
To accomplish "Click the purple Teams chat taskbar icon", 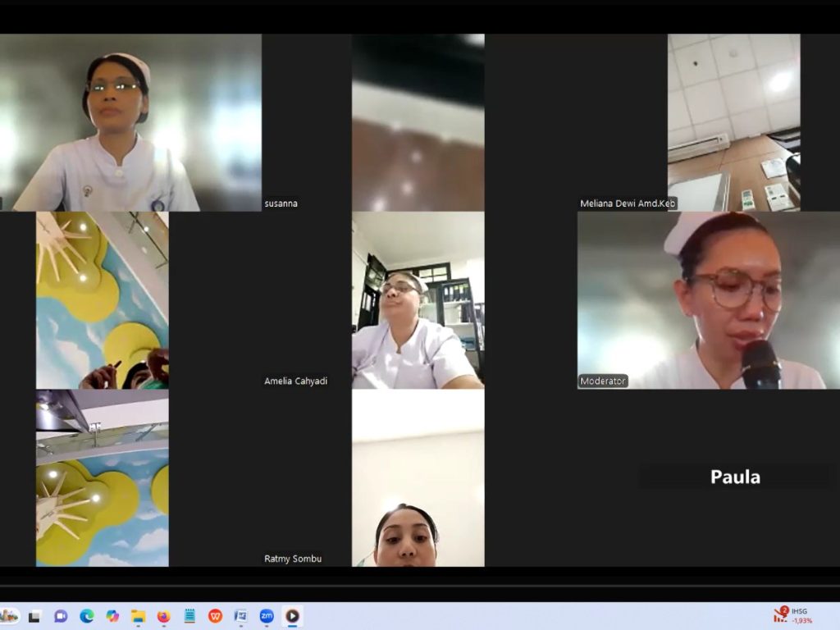I will (61, 616).
